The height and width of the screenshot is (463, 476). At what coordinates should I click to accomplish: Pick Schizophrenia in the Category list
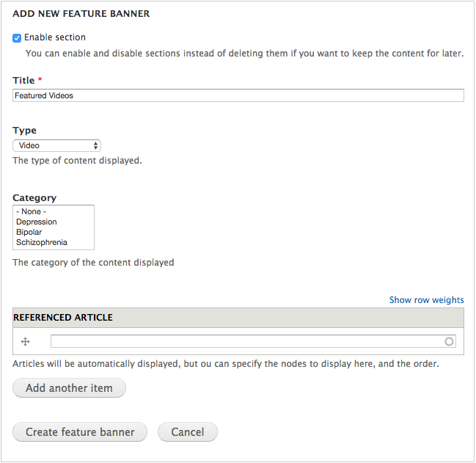coord(42,242)
